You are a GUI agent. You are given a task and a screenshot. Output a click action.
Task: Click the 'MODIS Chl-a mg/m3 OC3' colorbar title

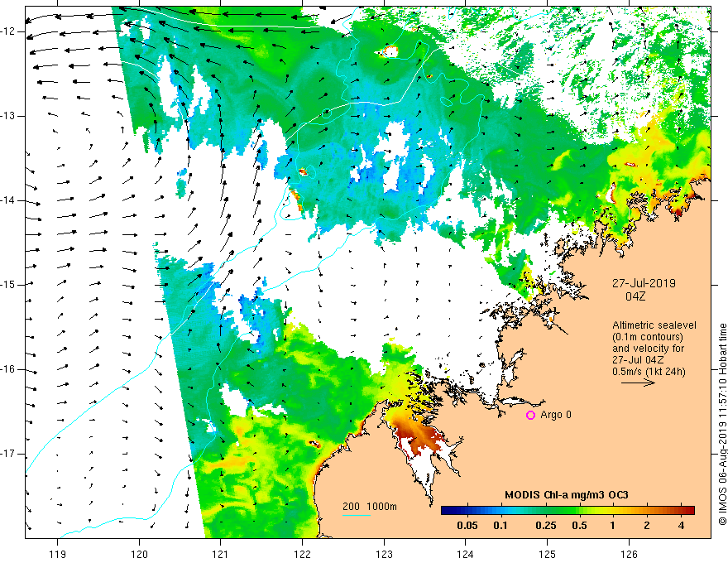click(567, 495)
